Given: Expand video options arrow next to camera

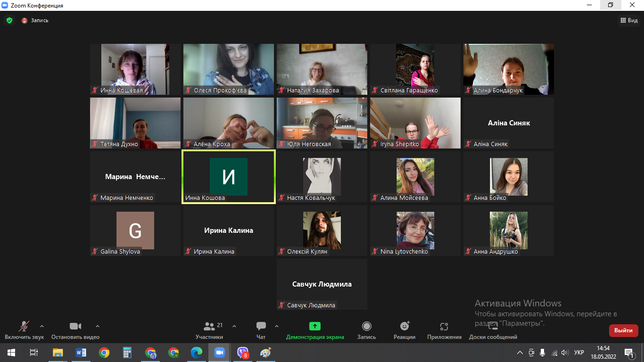Looking at the screenshot, I should 98,326.
